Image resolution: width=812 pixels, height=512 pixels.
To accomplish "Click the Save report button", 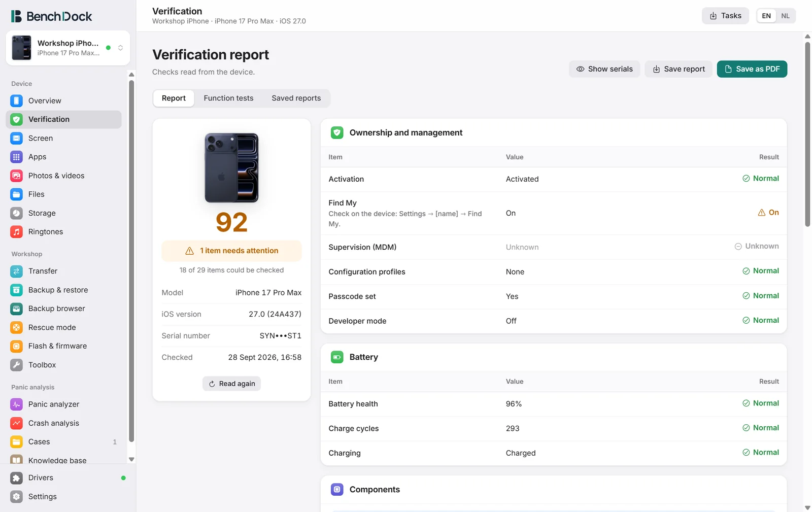I will (679, 69).
